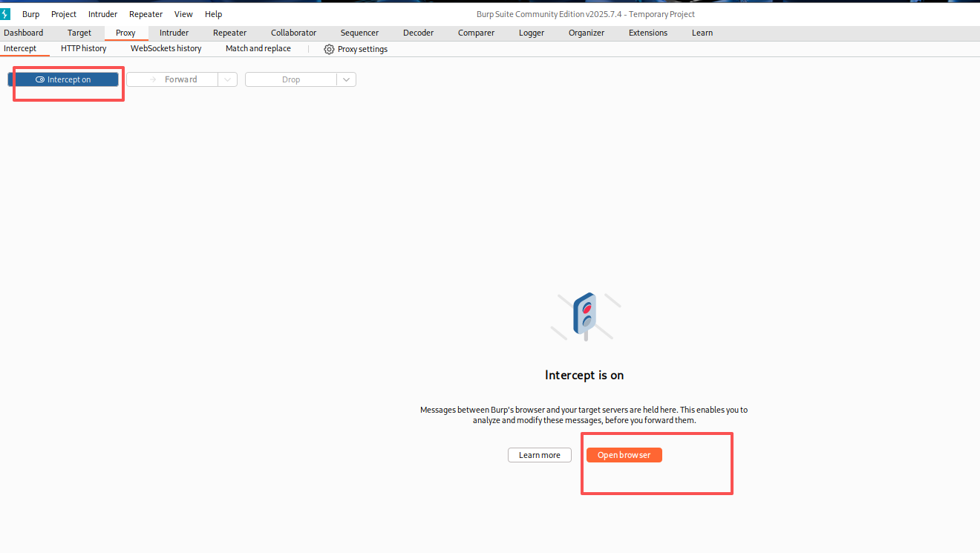Switch to the Repeater tool tab
This screenshot has height=553, width=980.
click(x=229, y=33)
